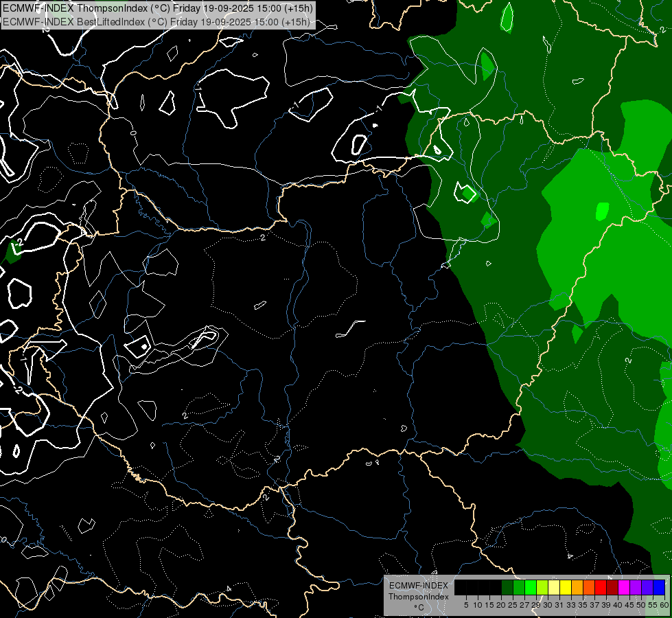Screen dimensions: 672x618
Task: Select the yellow 31–33 legend swatch
Action: pos(566,587)
